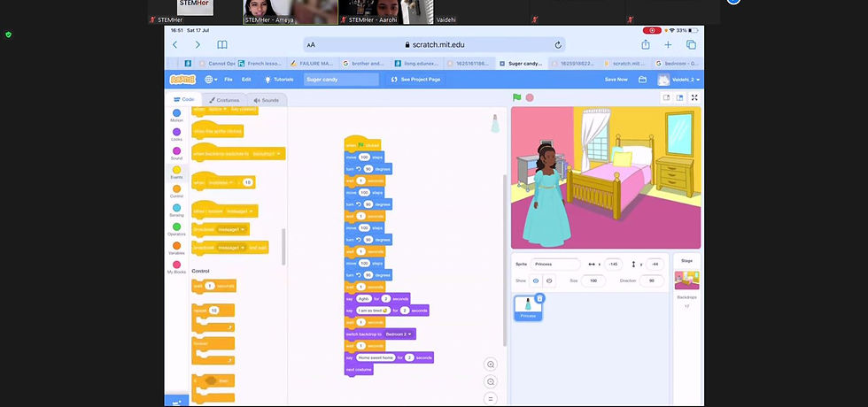Click See Project Page
Viewport: 868px width, 407px height.
pyautogui.click(x=415, y=80)
